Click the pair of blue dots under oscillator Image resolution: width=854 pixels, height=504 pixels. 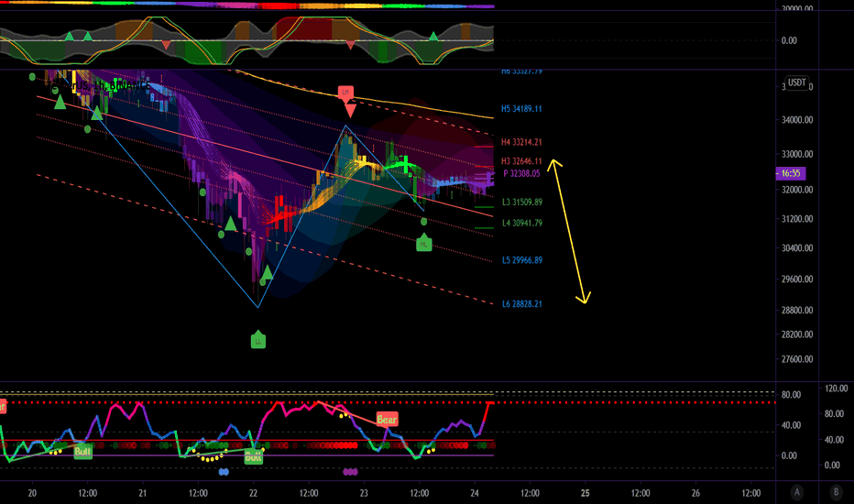[x=224, y=472]
